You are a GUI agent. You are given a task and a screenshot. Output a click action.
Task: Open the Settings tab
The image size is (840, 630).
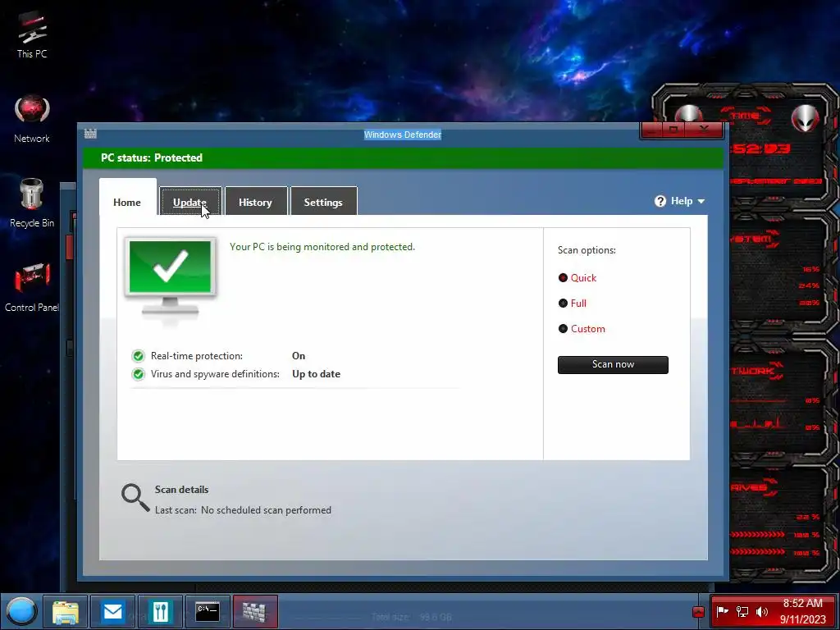pyautogui.click(x=323, y=202)
